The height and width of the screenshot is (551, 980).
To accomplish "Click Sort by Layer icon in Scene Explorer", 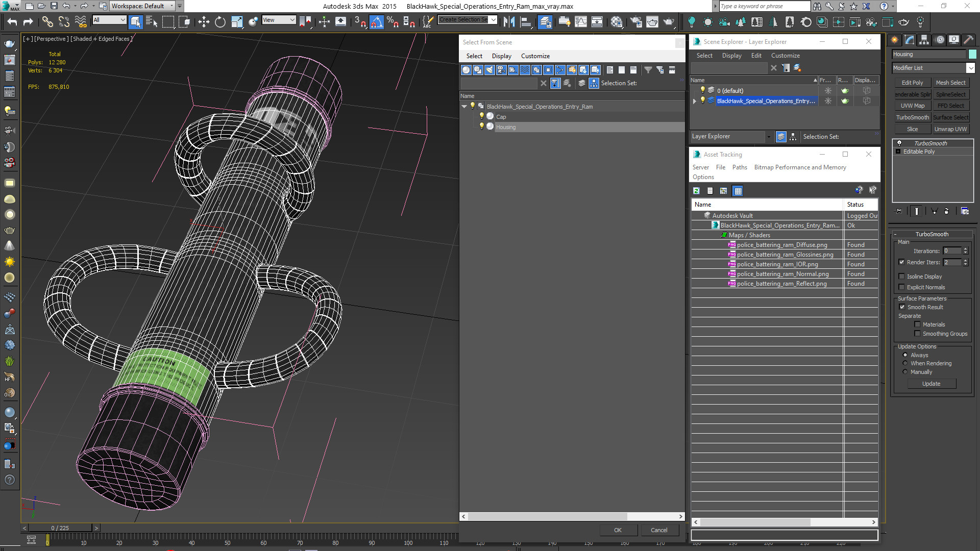I will pos(781,137).
